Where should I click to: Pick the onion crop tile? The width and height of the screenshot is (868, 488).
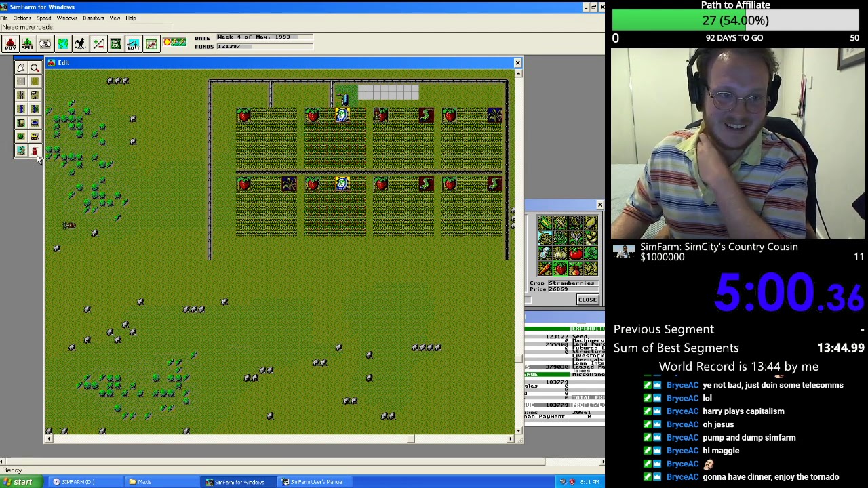560,253
